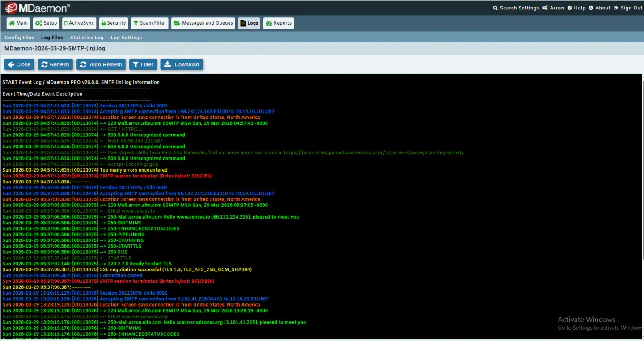
Task: Download the SMTP (in) log
Action: [x=182, y=64]
